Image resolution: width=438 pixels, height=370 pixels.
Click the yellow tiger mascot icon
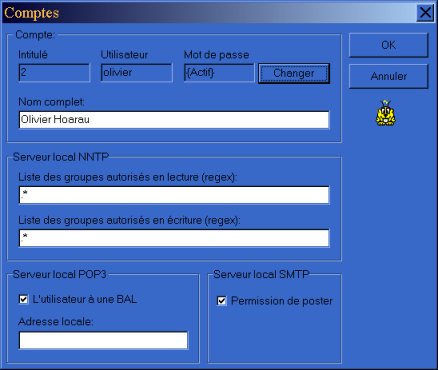[x=386, y=113]
